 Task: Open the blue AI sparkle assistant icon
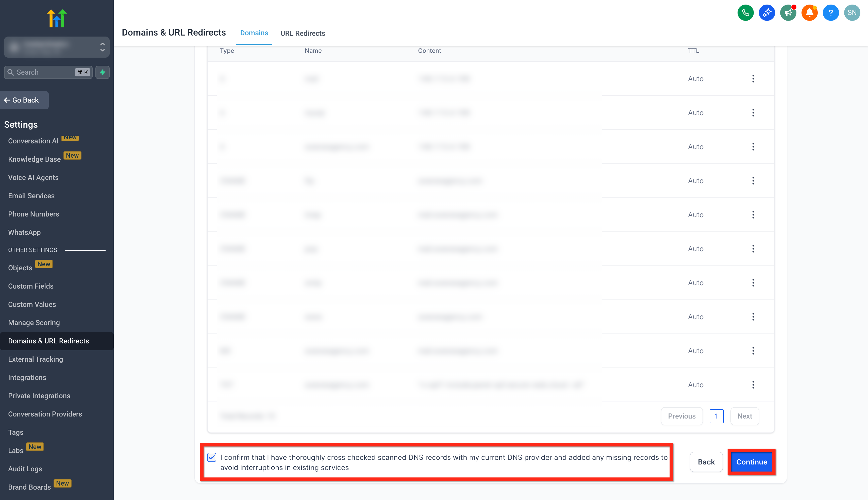pos(767,13)
